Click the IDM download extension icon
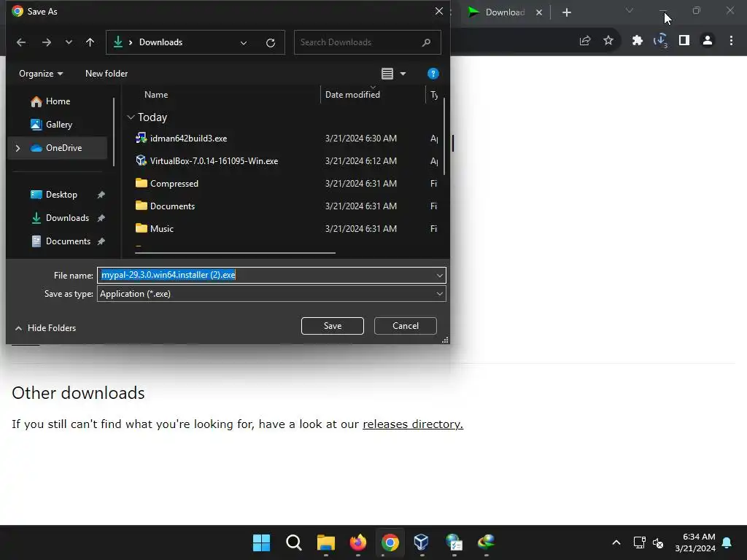The width and height of the screenshot is (747, 560). 661,41
